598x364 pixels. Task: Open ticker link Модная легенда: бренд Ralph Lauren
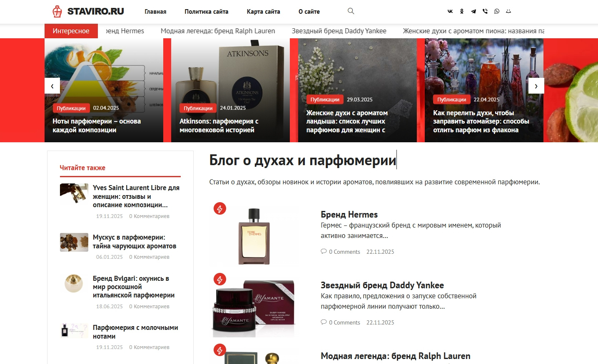(218, 31)
